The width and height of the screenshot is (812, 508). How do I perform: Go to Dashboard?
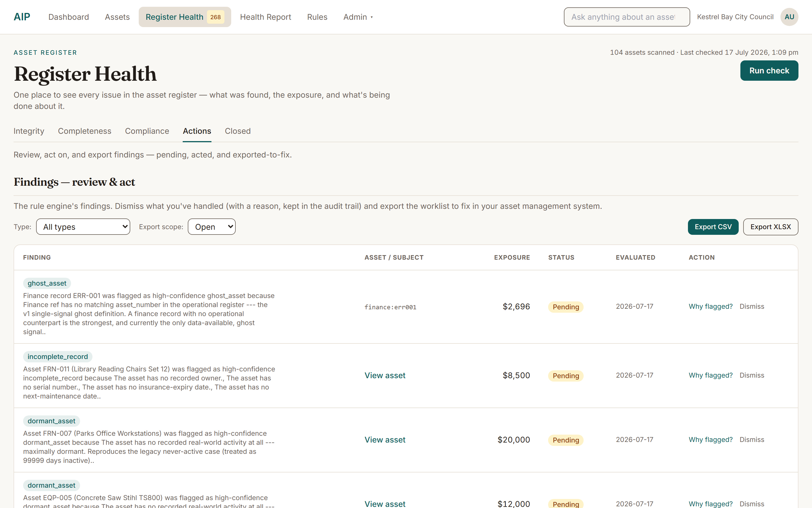coord(69,17)
